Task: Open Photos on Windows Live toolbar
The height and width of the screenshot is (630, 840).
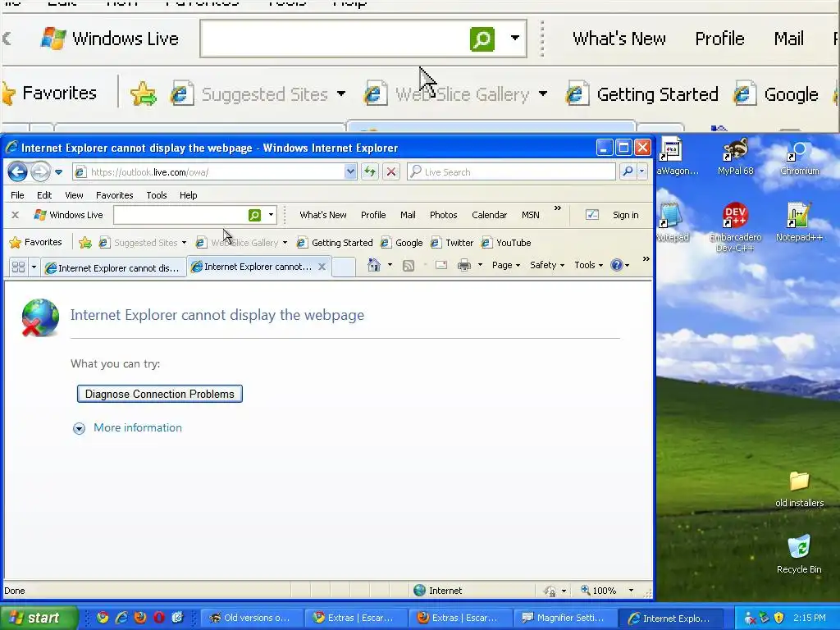Action: coord(443,215)
